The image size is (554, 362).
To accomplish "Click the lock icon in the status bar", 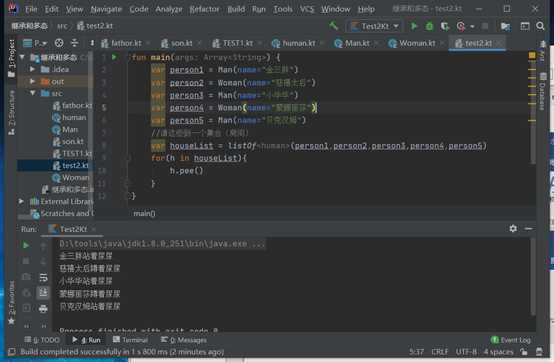I will (x=524, y=352).
